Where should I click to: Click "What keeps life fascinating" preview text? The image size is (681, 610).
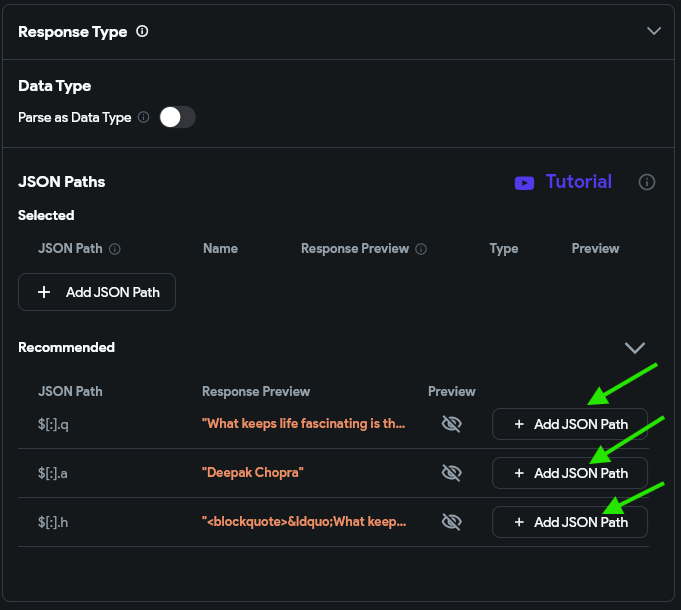pos(304,423)
